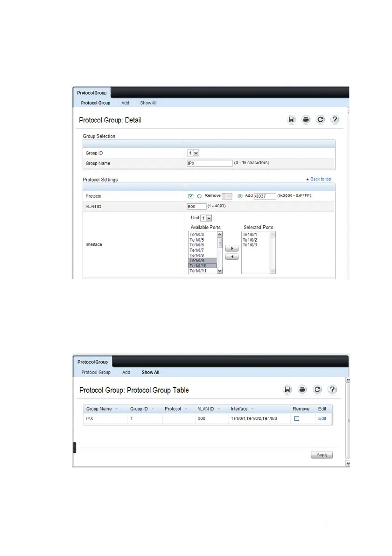392x556 pixels.
Task: Click the VLAN ID input field
Action: [196, 206]
